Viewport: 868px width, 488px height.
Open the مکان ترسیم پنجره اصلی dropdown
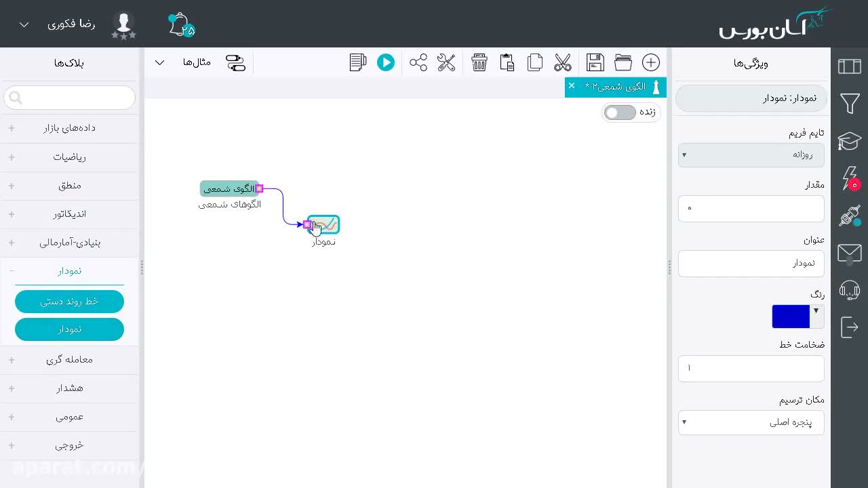[x=751, y=422]
